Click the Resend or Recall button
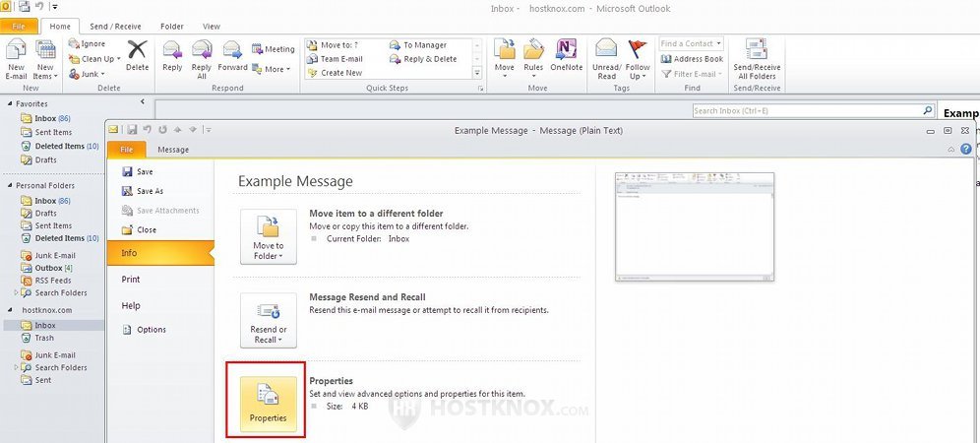The width and height of the screenshot is (980, 443). (x=269, y=320)
